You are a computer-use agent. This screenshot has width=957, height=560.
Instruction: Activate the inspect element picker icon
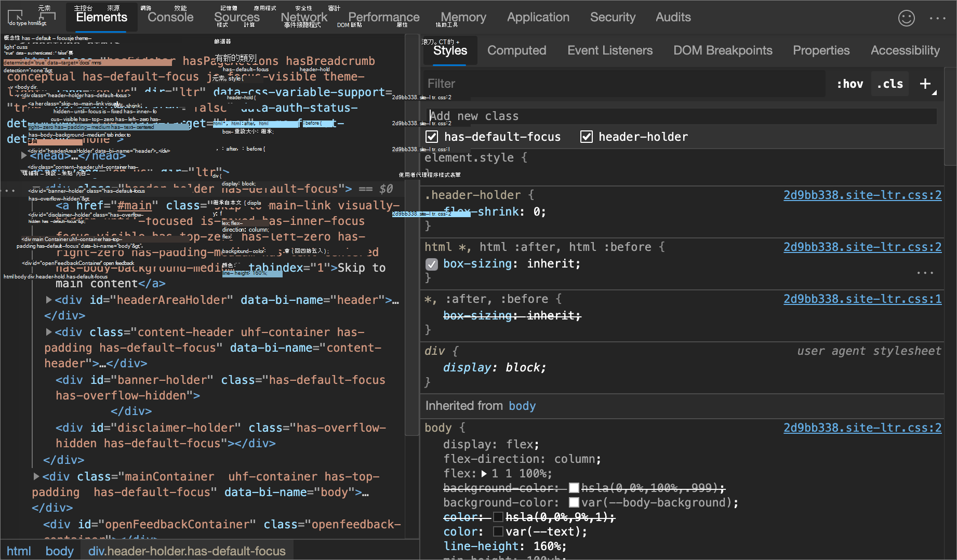coord(15,16)
